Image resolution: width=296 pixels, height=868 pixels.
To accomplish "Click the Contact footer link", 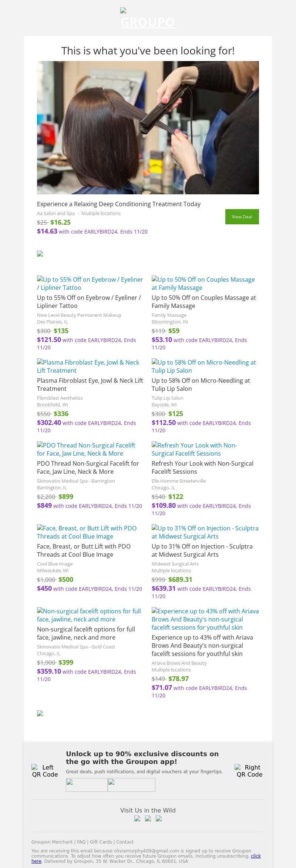I will 125,842.
